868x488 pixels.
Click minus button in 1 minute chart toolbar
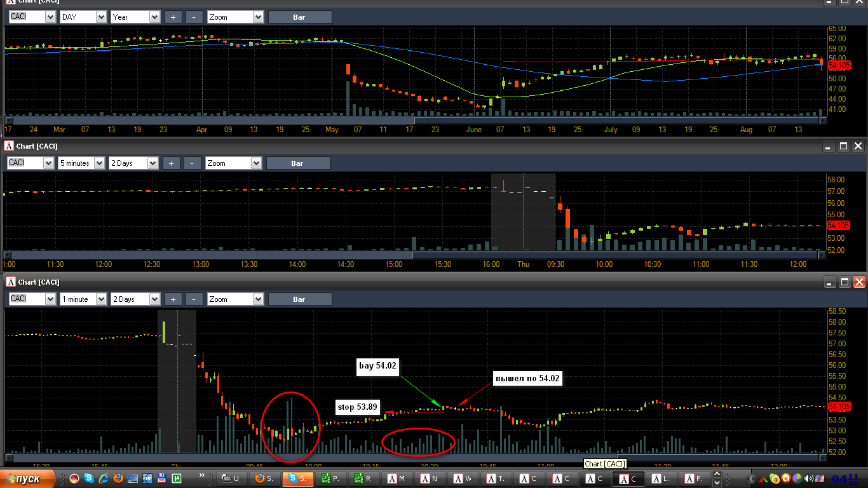pos(194,299)
